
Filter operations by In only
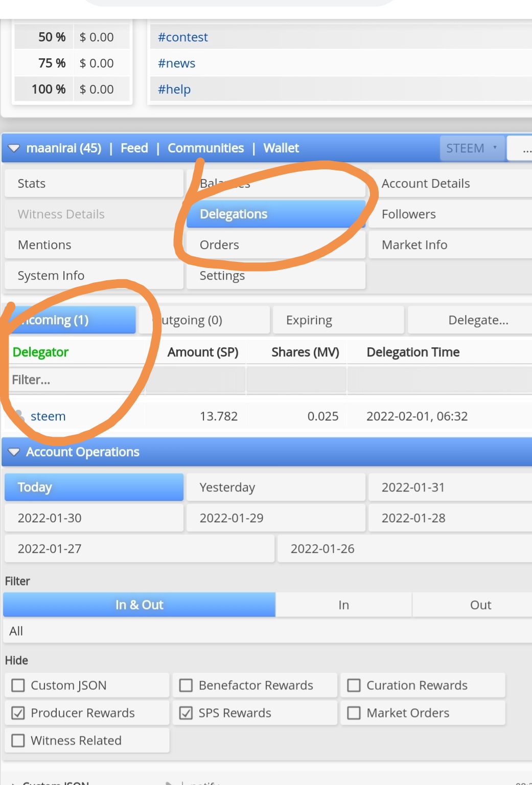(x=343, y=605)
